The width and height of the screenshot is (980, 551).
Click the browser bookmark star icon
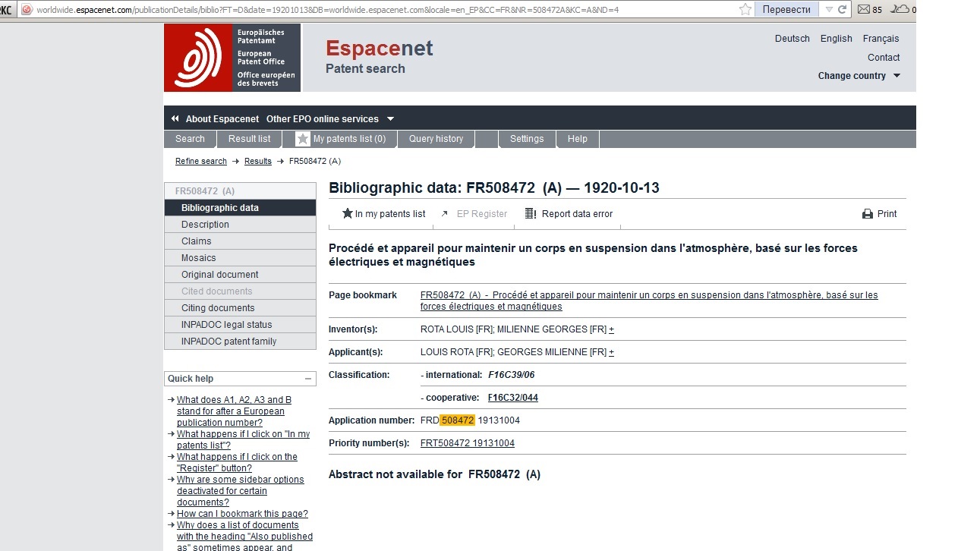[745, 9]
